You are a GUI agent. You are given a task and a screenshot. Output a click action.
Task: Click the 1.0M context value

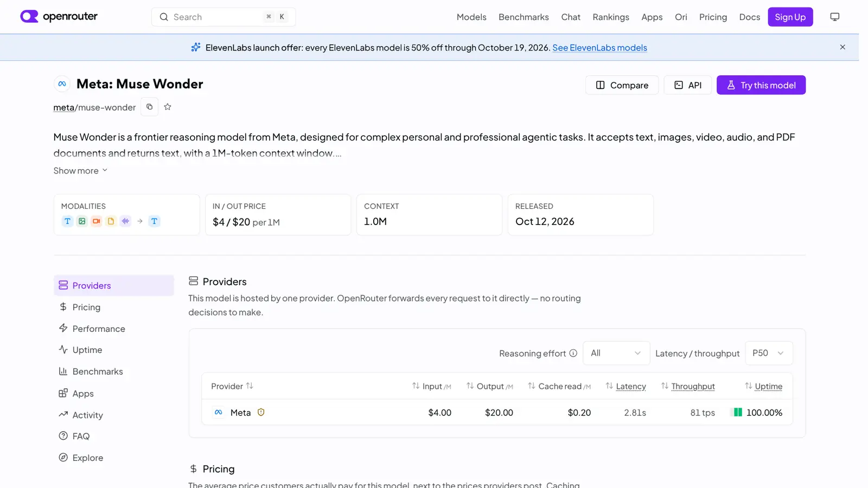click(x=375, y=221)
